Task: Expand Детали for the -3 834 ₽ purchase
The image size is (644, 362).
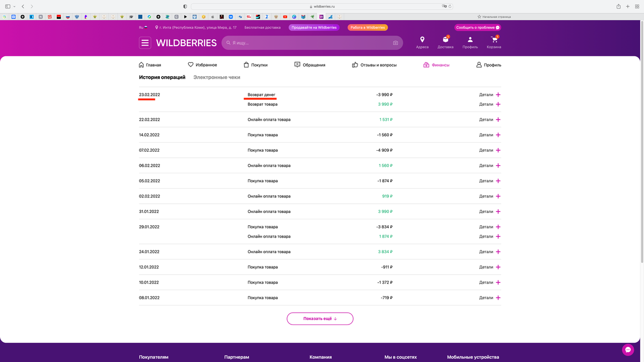Action: point(489,227)
